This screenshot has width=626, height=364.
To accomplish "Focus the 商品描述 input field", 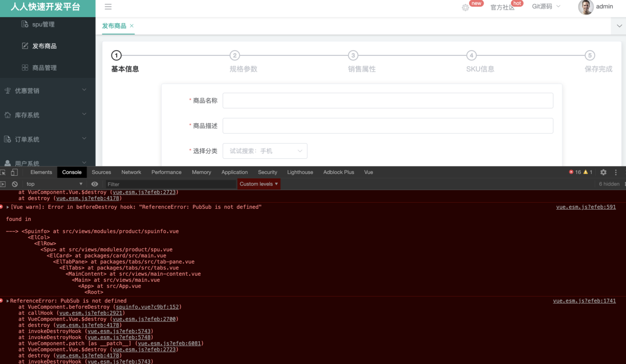I will pos(388,126).
